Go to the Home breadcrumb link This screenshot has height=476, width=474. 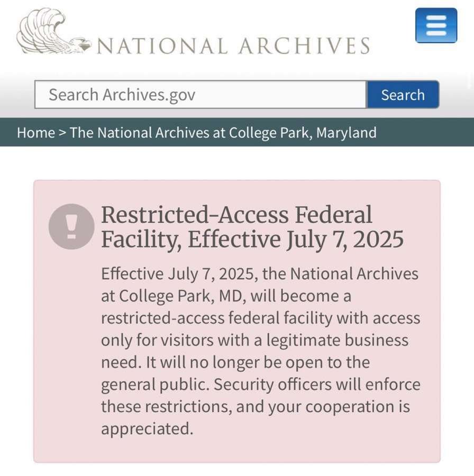(36, 132)
